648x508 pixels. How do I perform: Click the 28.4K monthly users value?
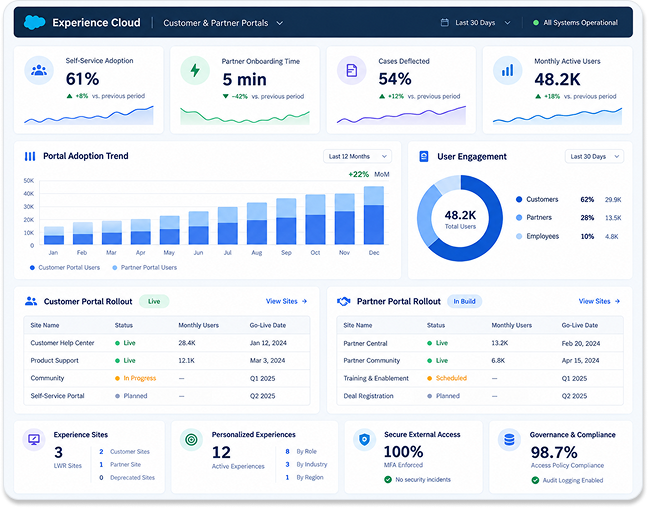[x=187, y=343]
